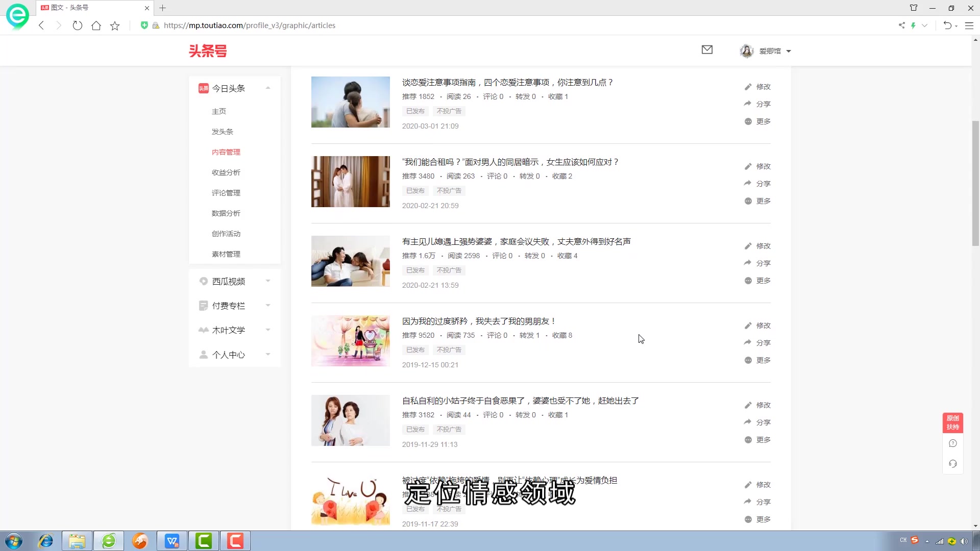Open file explorer from the taskbar
The width and height of the screenshot is (980, 551).
77,541
